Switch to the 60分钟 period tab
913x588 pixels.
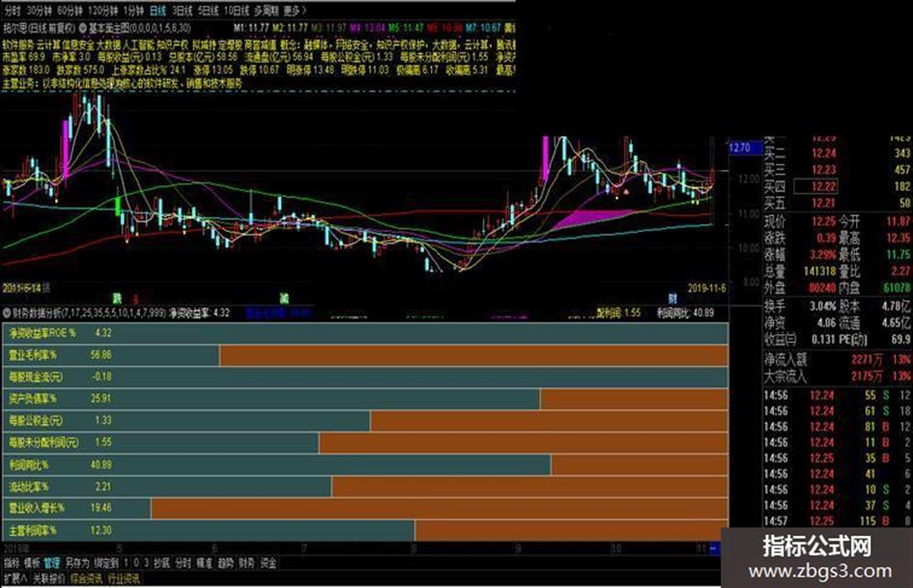(70, 11)
